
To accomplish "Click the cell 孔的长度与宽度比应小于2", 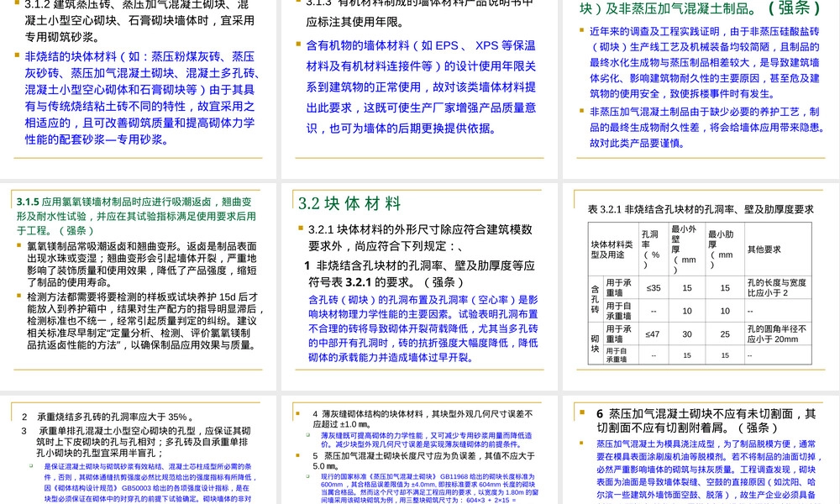I will [776, 287].
